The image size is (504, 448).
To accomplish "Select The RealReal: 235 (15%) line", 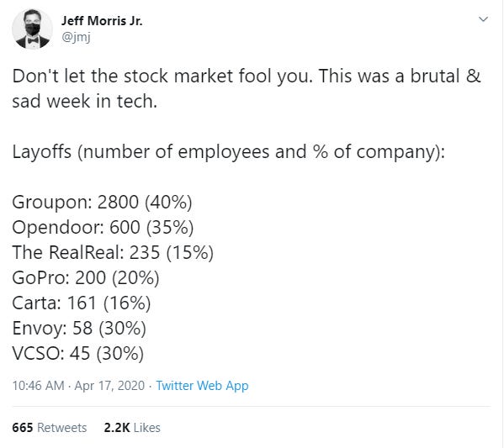I will (x=113, y=252).
